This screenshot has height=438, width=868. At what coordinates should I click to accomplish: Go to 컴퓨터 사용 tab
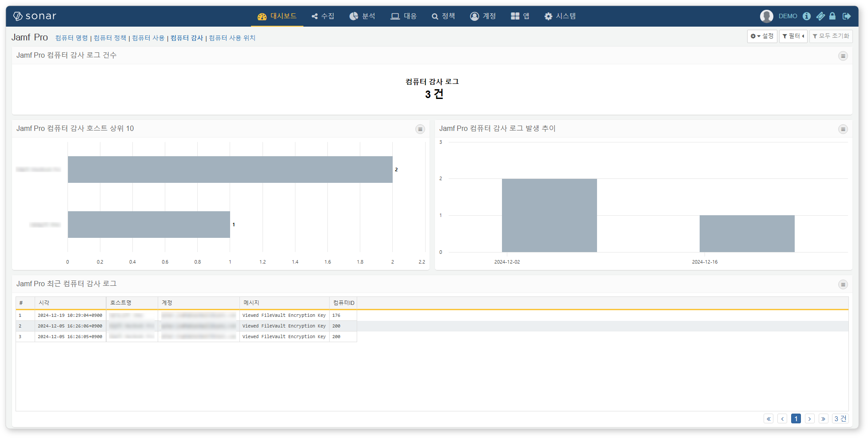click(x=148, y=38)
